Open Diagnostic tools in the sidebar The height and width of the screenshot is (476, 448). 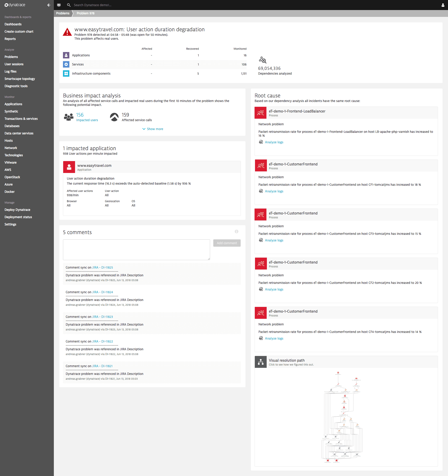[16, 86]
